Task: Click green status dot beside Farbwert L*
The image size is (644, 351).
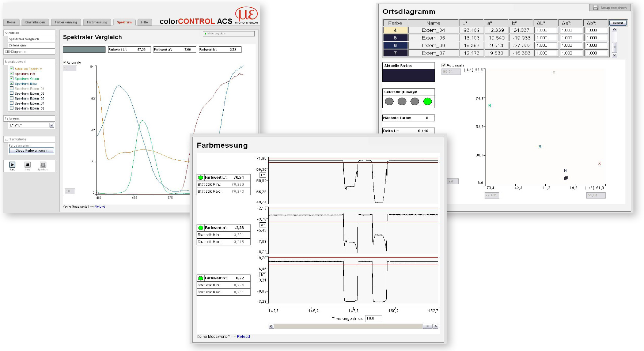Action: 201,178
